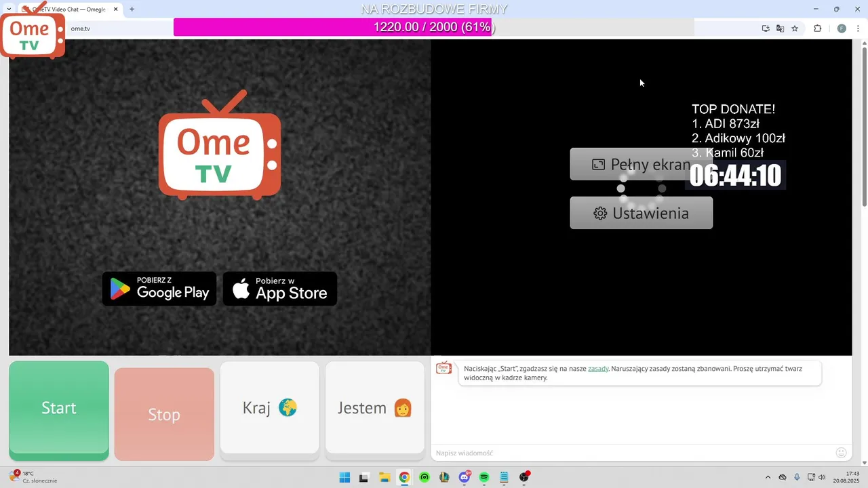Image resolution: width=868 pixels, height=488 pixels.
Task: Bookmark this page with the star icon
Action: click(x=795, y=28)
